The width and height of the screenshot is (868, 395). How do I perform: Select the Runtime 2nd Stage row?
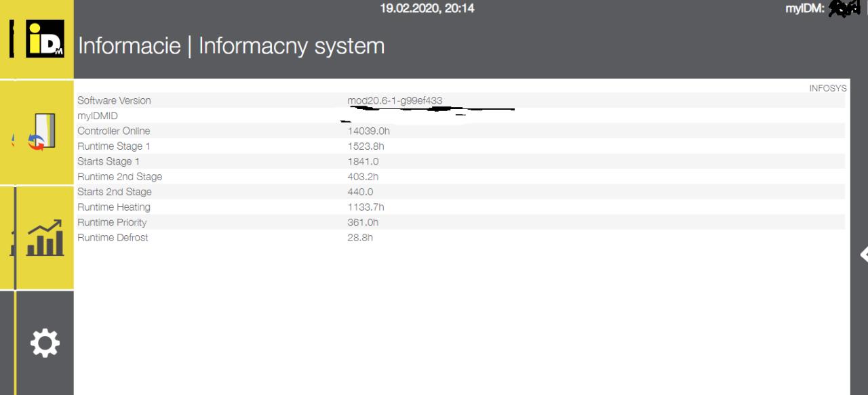pyautogui.click(x=461, y=177)
